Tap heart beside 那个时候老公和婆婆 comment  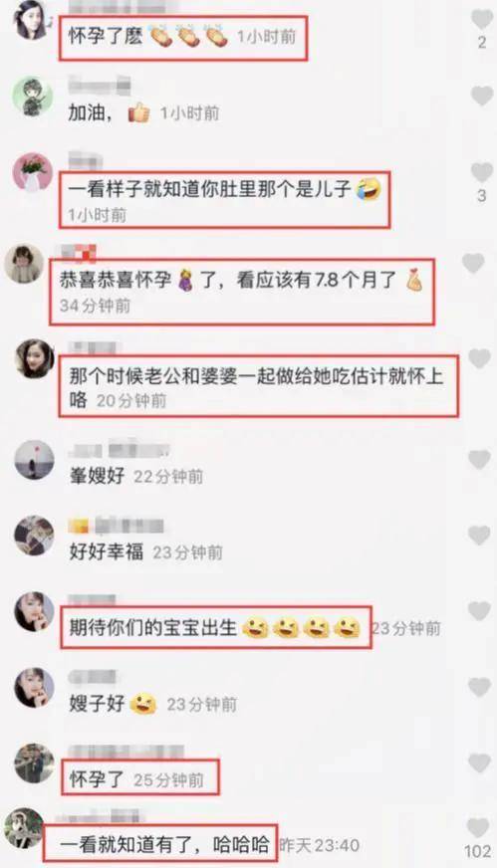[479, 358]
